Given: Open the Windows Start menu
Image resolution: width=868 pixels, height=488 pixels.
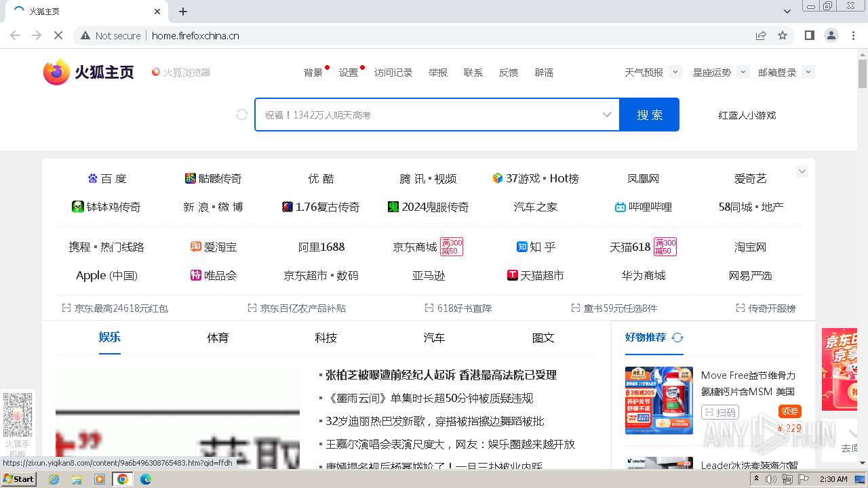Looking at the screenshot, I should (x=18, y=479).
